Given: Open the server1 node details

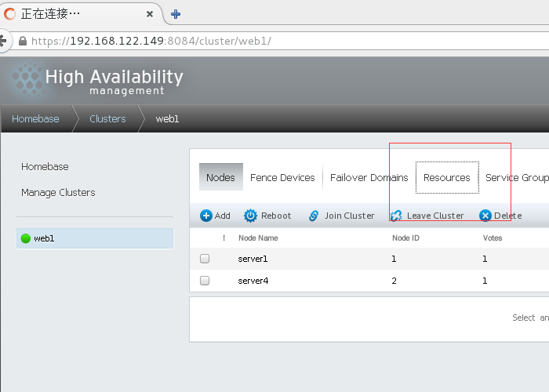Looking at the screenshot, I should pos(253,259).
